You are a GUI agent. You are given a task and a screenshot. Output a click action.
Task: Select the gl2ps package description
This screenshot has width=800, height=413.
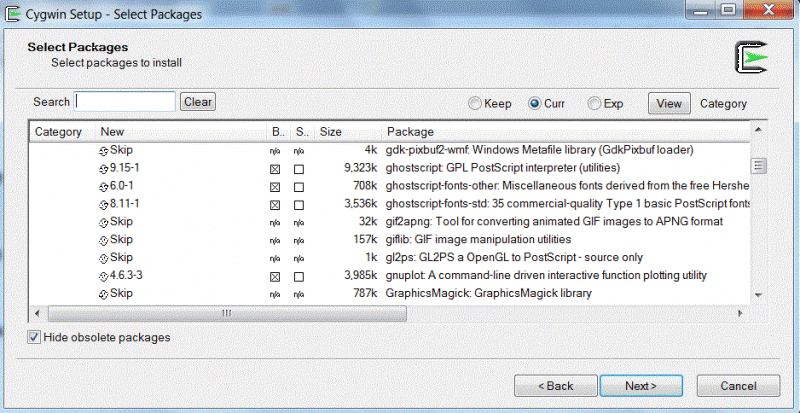click(x=514, y=257)
